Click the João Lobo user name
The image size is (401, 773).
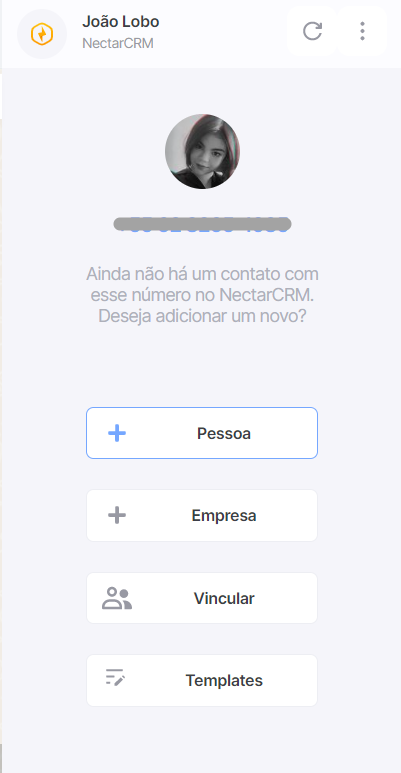[120, 22]
